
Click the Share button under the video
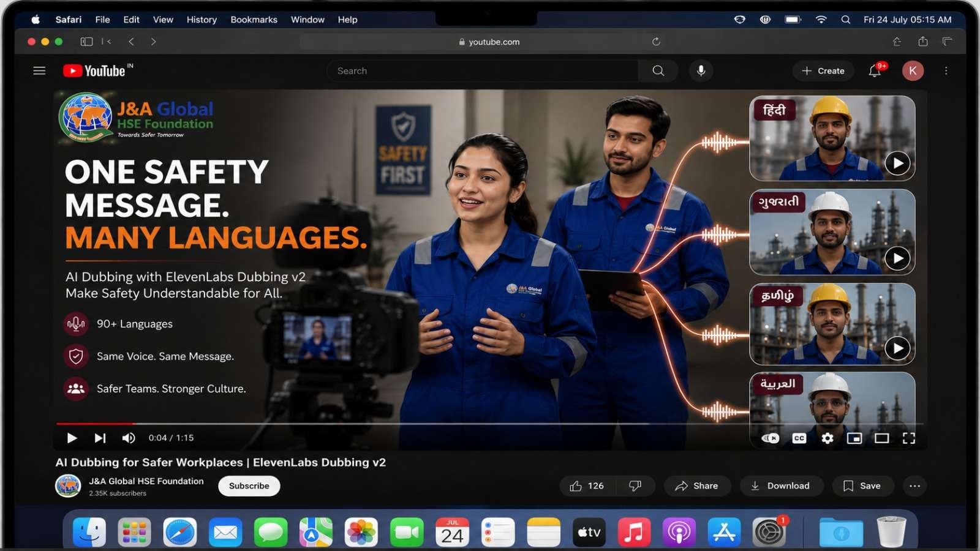(x=697, y=486)
